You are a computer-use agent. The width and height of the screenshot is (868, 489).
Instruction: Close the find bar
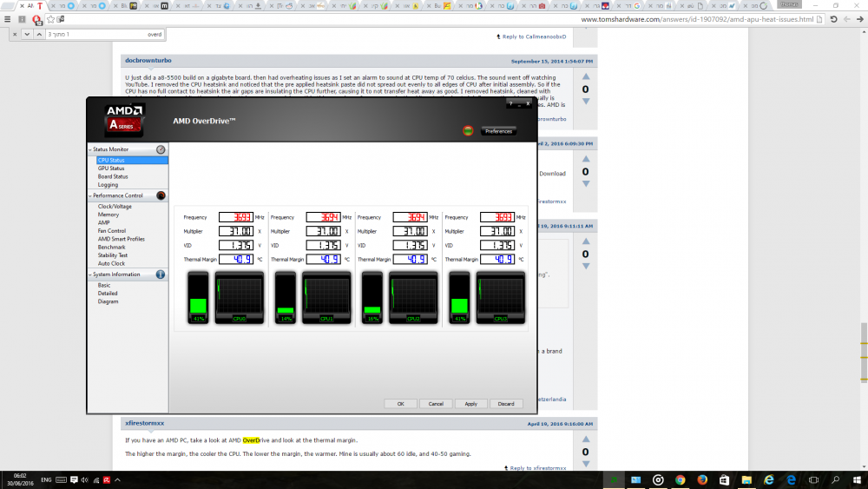tap(15, 35)
